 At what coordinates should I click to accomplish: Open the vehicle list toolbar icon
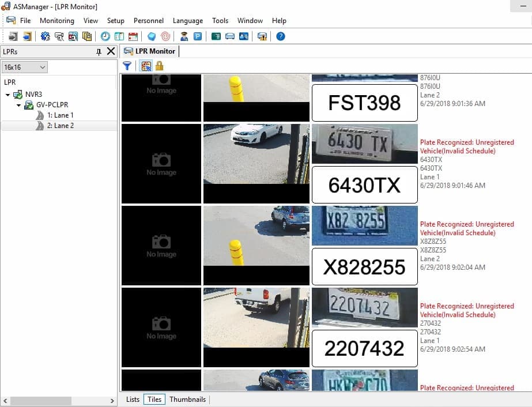217,36
